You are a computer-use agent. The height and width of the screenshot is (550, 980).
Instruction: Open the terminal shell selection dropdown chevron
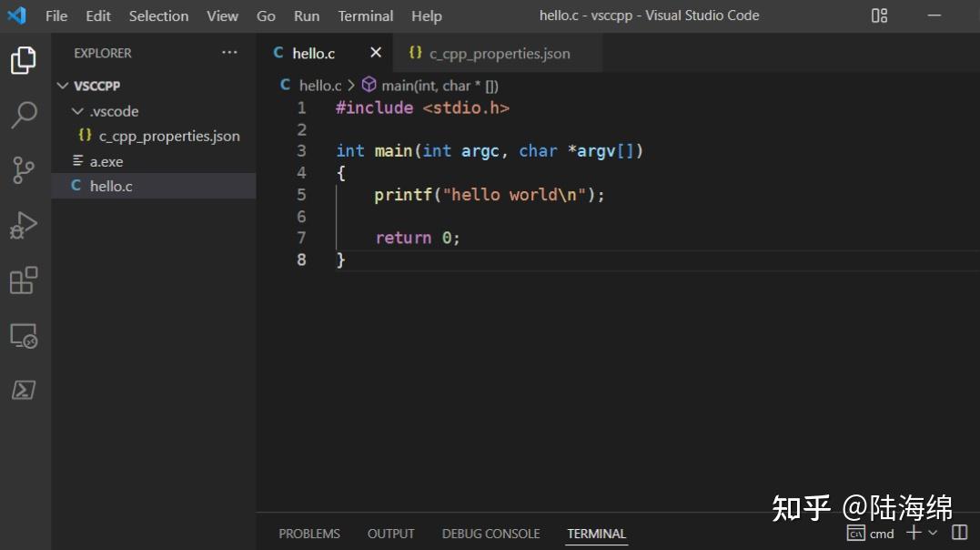931,534
